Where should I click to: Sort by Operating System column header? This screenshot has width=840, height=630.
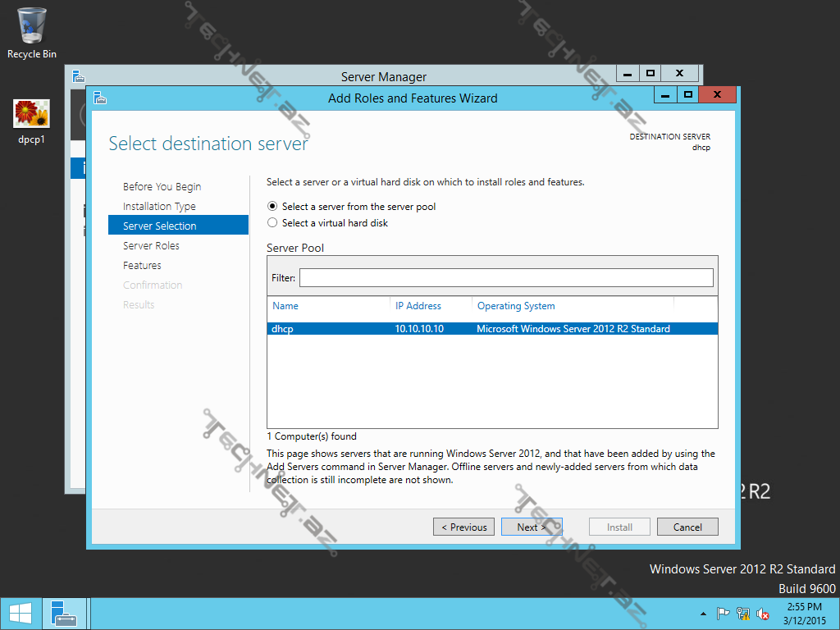tap(516, 306)
